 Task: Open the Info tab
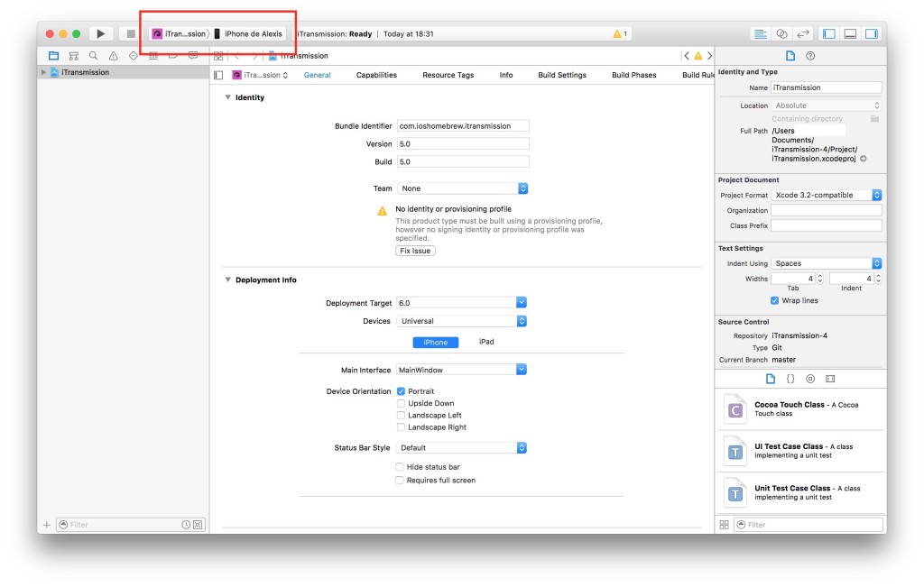tap(506, 76)
